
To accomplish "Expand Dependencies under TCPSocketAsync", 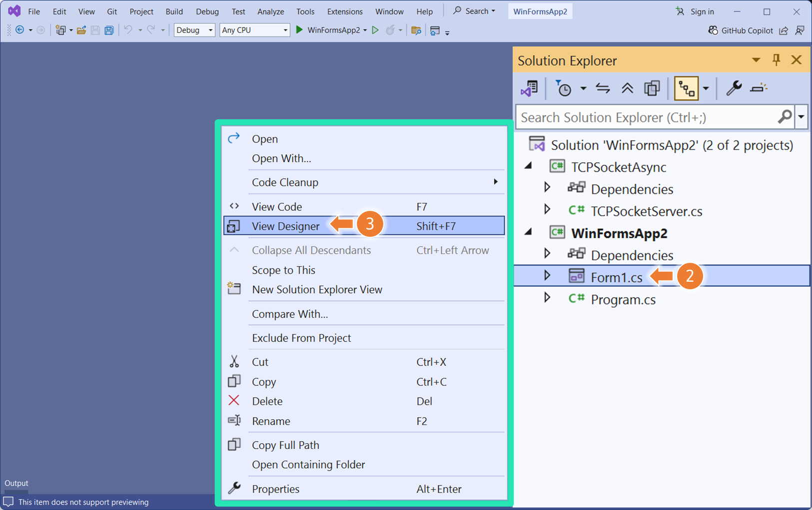I will tap(547, 187).
